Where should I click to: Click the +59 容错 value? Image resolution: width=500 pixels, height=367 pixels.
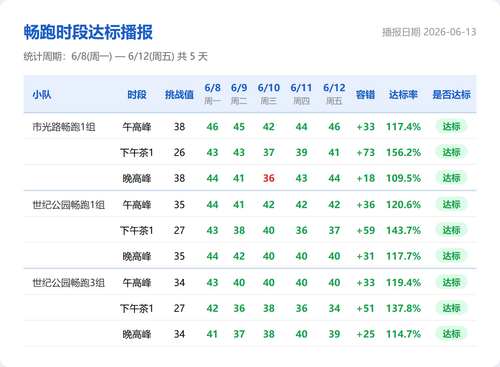click(365, 230)
